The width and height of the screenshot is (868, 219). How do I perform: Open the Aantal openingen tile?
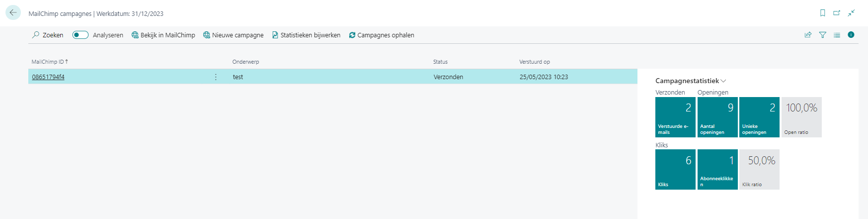point(717,117)
